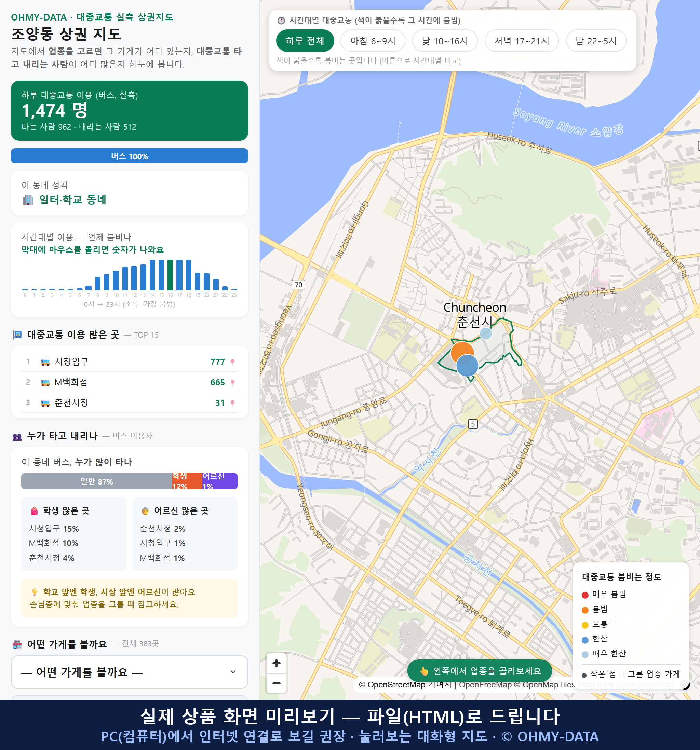Click the clock icon beside 시간대별 대중교통
The height and width of the screenshot is (750, 700).
pos(281,21)
